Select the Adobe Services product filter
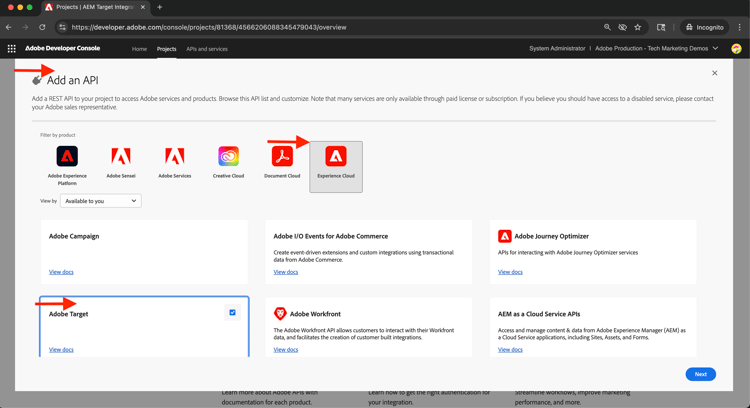The width and height of the screenshot is (750, 408). pyautogui.click(x=174, y=157)
